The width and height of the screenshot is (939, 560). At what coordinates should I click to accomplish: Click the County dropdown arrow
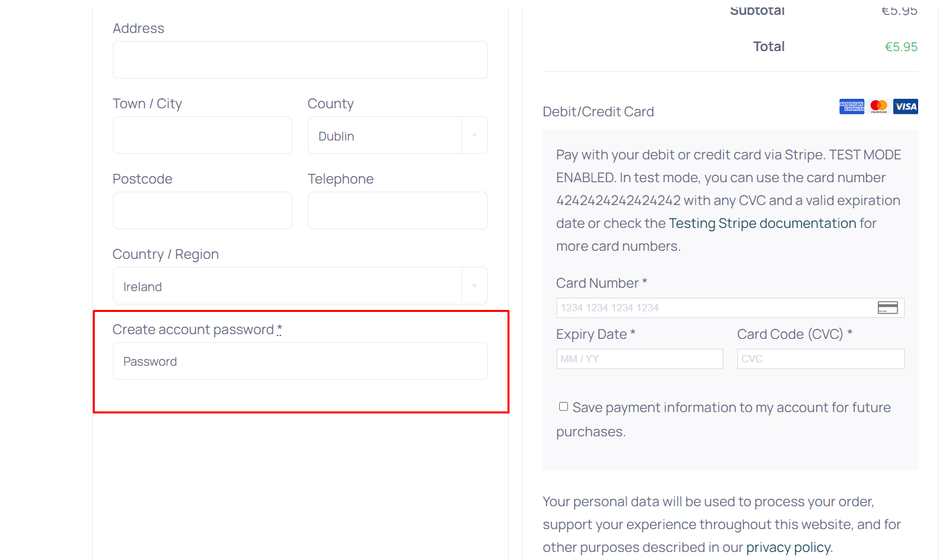tap(474, 136)
